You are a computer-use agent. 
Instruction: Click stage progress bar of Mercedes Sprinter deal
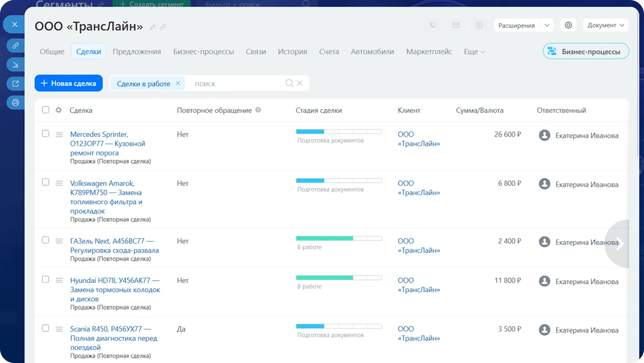coord(339,132)
